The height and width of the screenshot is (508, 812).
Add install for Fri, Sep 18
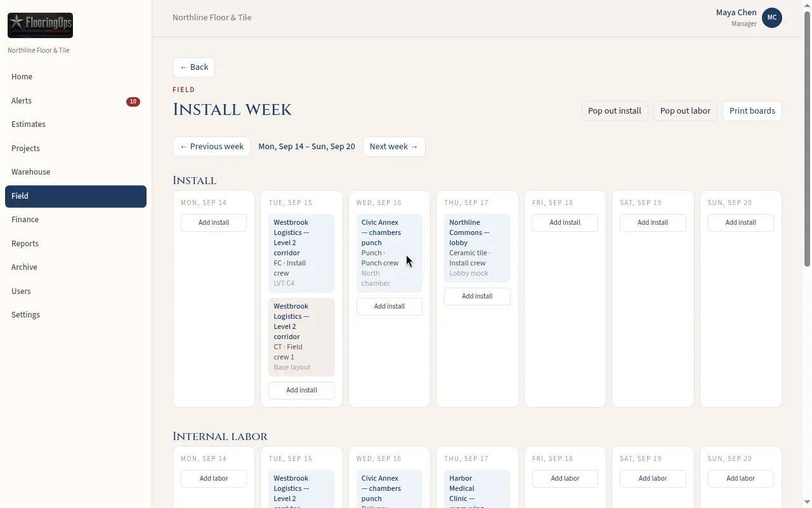[x=565, y=223]
